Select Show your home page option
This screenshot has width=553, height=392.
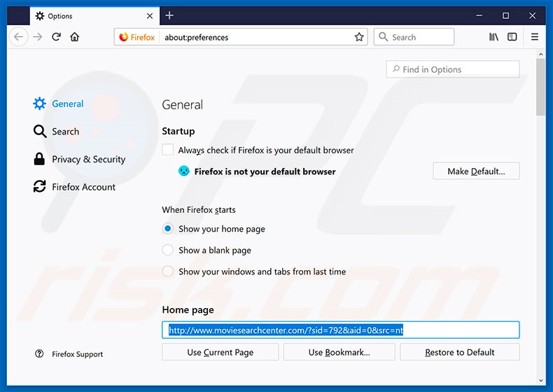(x=167, y=229)
